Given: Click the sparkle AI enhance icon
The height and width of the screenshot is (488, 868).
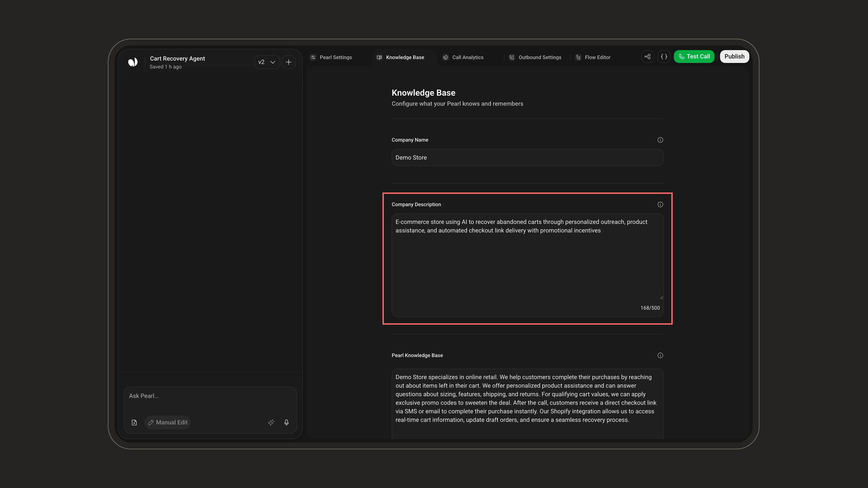Looking at the screenshot, I should click(x=271, y=422).
